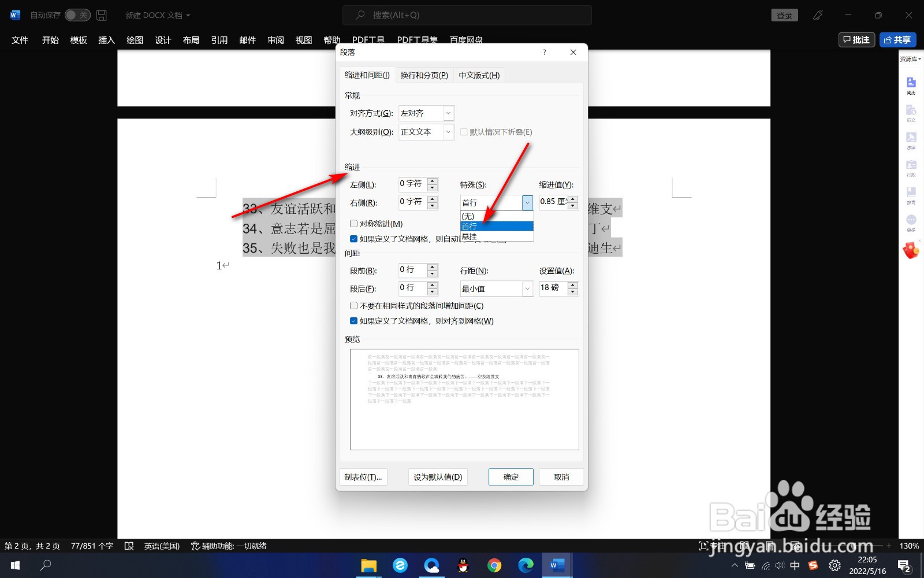The height and width of the screenshot is (578, 924).
Task: Click the 设置值 spacing value field showing 18 磅
Action: [x=553, y=288]
